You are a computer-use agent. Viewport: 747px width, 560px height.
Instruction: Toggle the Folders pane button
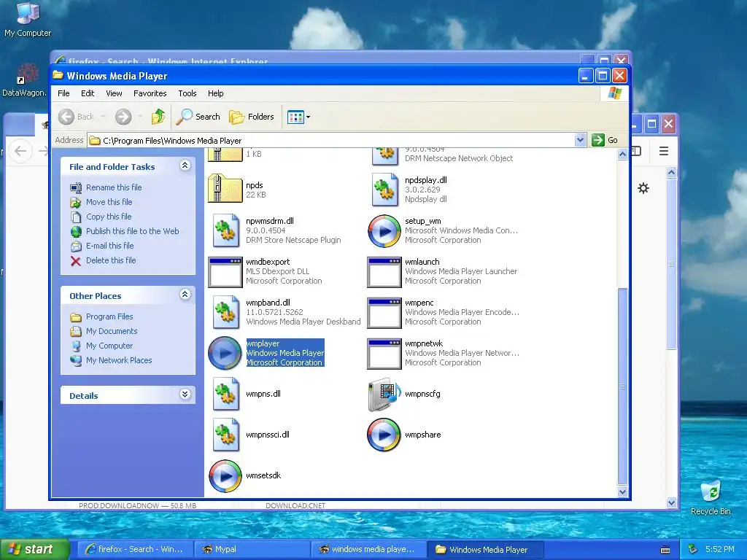click(x=252, y=117)
